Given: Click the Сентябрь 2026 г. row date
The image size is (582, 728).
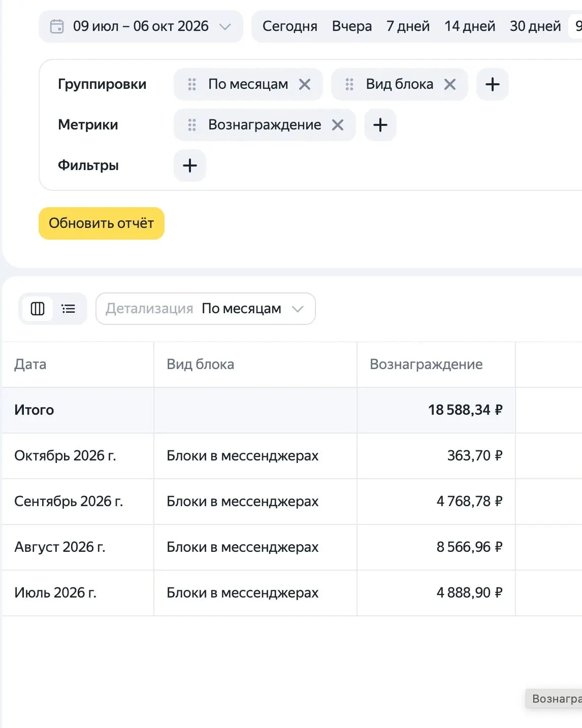Looking at the screenshot, I should pyautogui.click(x=69, y=502).
